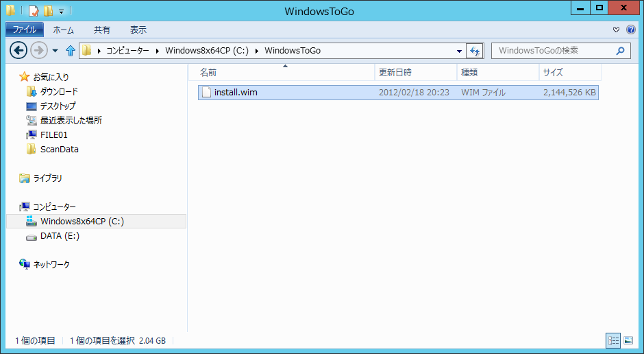The width and height of the screenshot is (644, 354).
Task: Open the ScanData folder in favorites
Action: click(x=59, y=150)
